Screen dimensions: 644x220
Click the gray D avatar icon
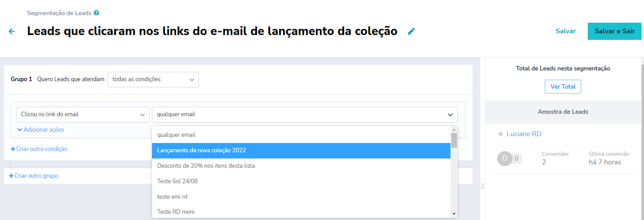coord(504,158)
